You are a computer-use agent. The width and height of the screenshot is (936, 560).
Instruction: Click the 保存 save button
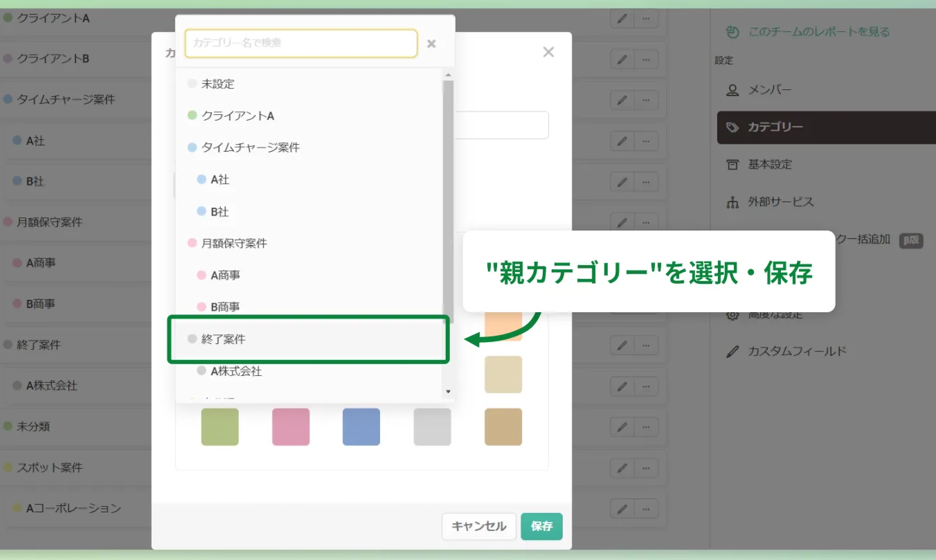(541, 527)
